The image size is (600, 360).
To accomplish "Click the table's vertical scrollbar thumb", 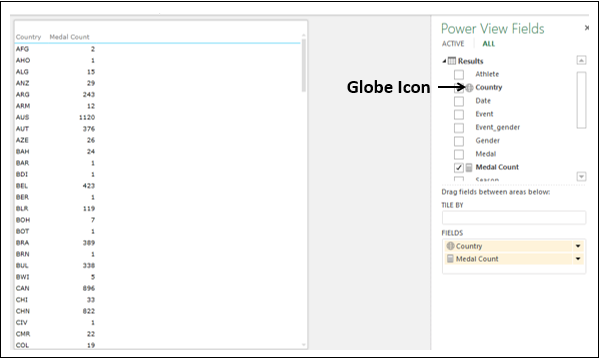I will pyautogui.click(x=304, y=65).
